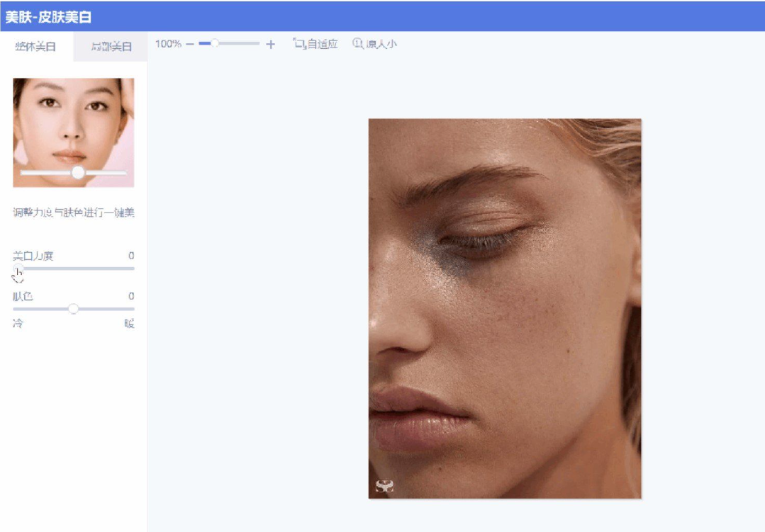Screen dimensions: 765x532
Task: Click the 肤色 slider handle
Action: (x=73, y=309)
